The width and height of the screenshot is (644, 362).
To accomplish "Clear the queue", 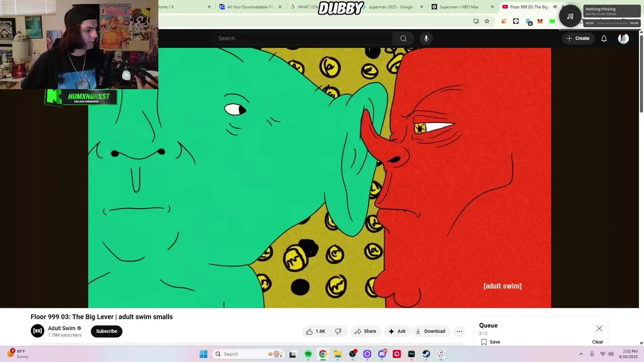I will click(598, 342).
